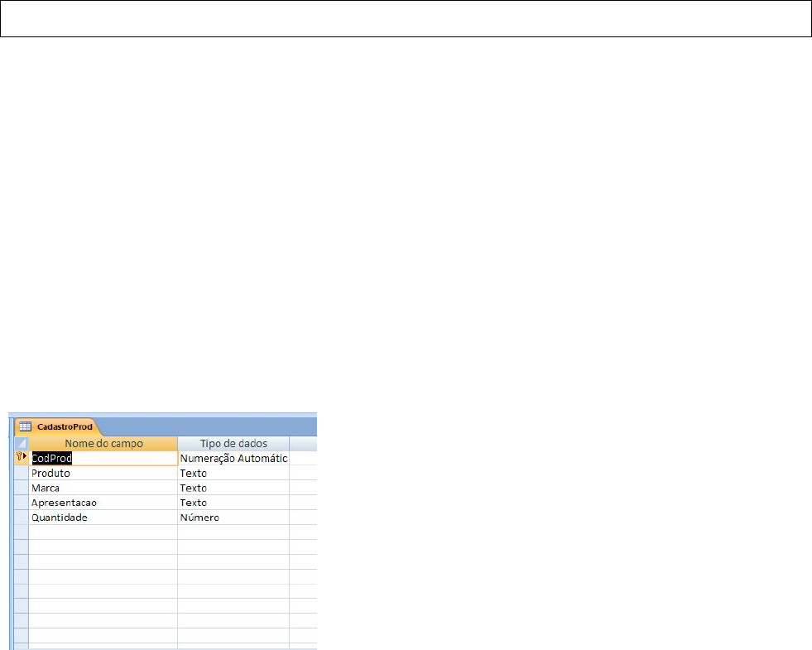This screenshot has width=812, height=650.
Task: Click the 'Nome do campo' column header
Action: coord(103,444)
